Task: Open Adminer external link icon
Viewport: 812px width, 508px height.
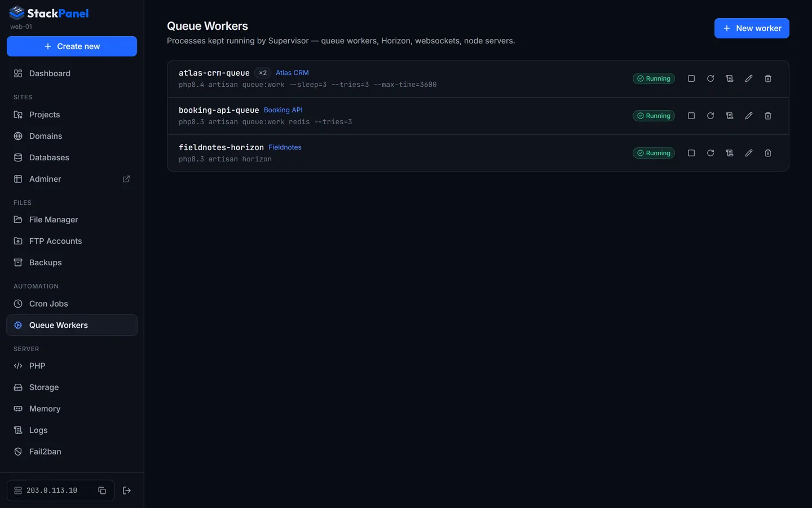Action: 126,179
